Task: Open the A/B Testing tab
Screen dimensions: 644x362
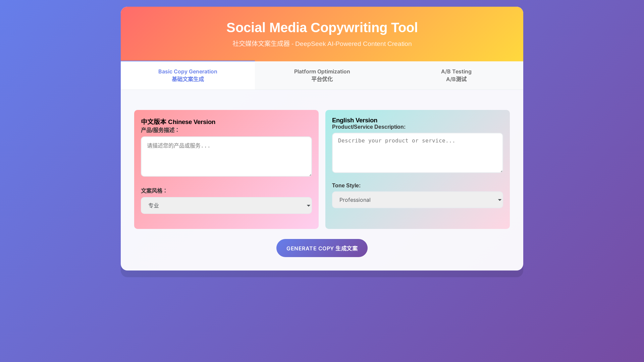Action: pos(456,75)
